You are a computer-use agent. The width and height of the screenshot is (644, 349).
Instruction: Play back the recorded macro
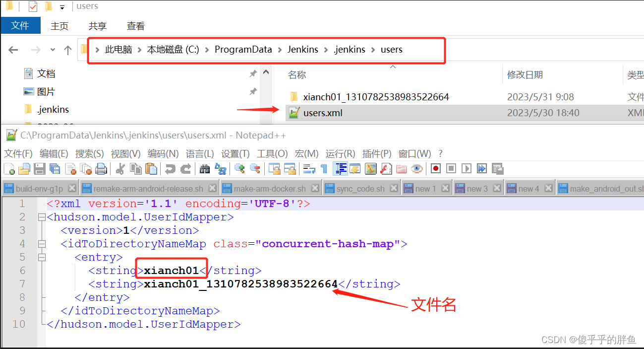(x=467, y=169)
